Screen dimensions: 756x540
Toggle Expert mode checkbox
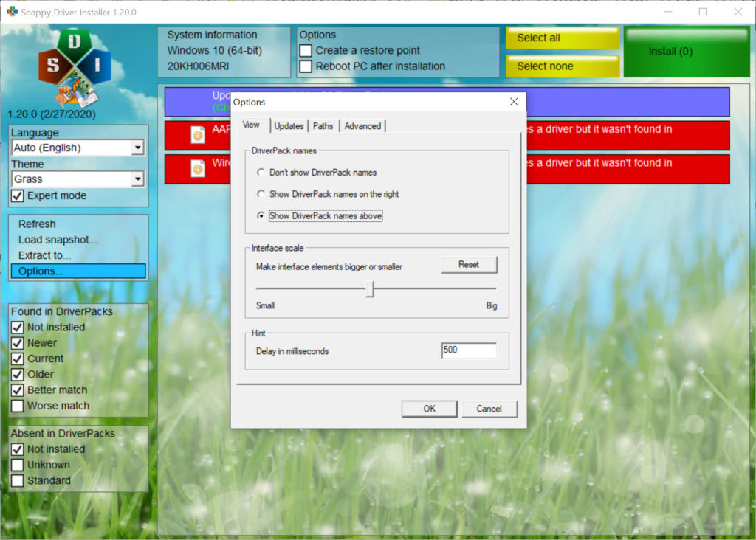[18, 196]
